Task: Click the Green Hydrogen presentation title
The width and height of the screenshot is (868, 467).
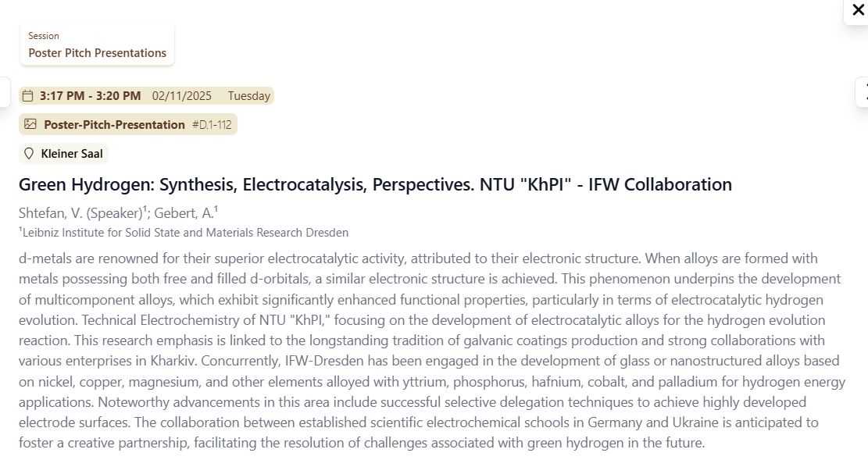Action: coord(375,185)
